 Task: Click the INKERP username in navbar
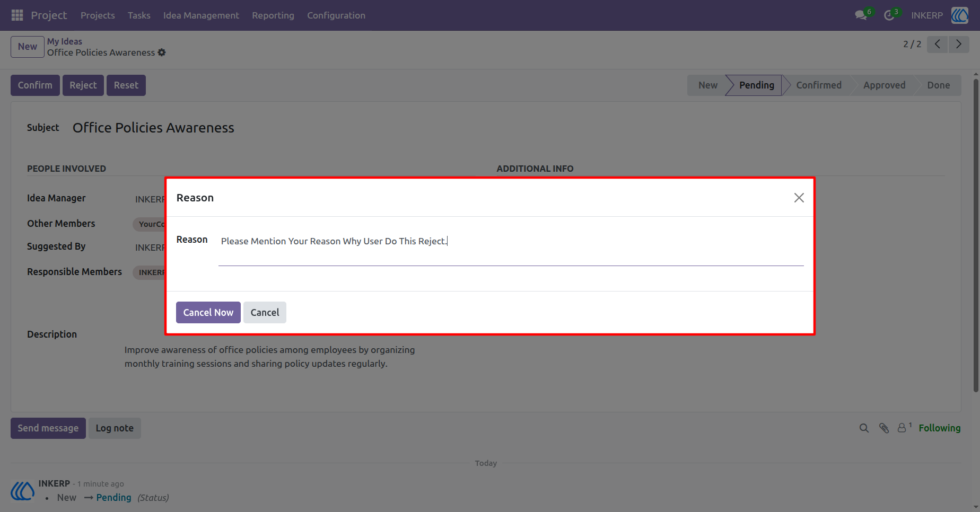927,15
